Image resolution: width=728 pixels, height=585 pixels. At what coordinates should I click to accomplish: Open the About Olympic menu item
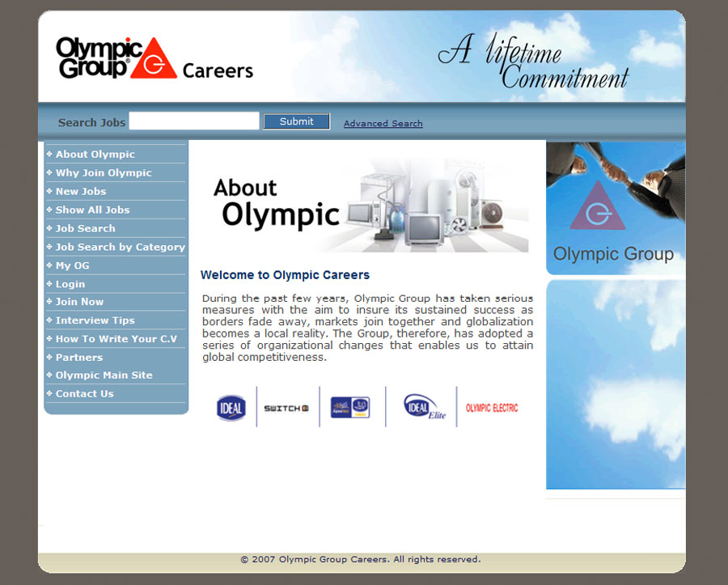(95, 155)
